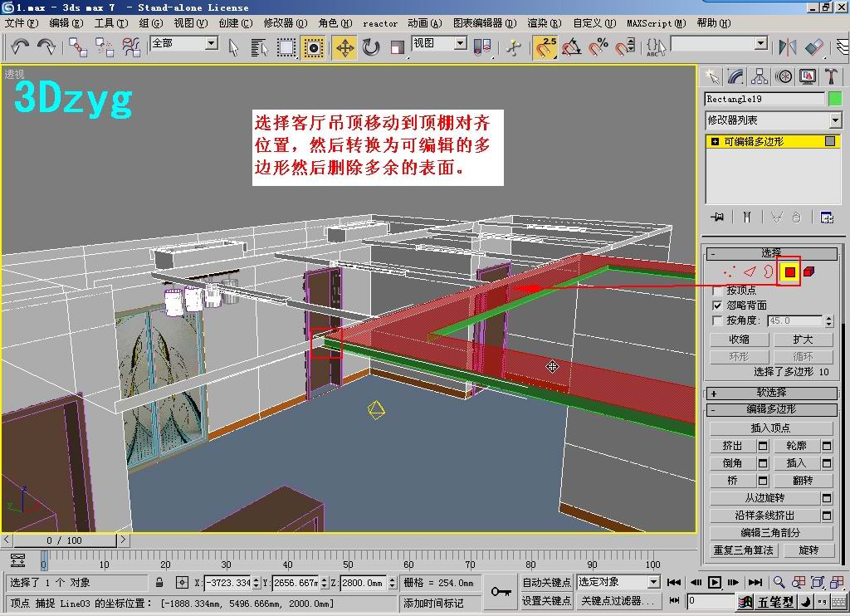
Task: Click the Mirror tool icon
Action: pos(787,47)
